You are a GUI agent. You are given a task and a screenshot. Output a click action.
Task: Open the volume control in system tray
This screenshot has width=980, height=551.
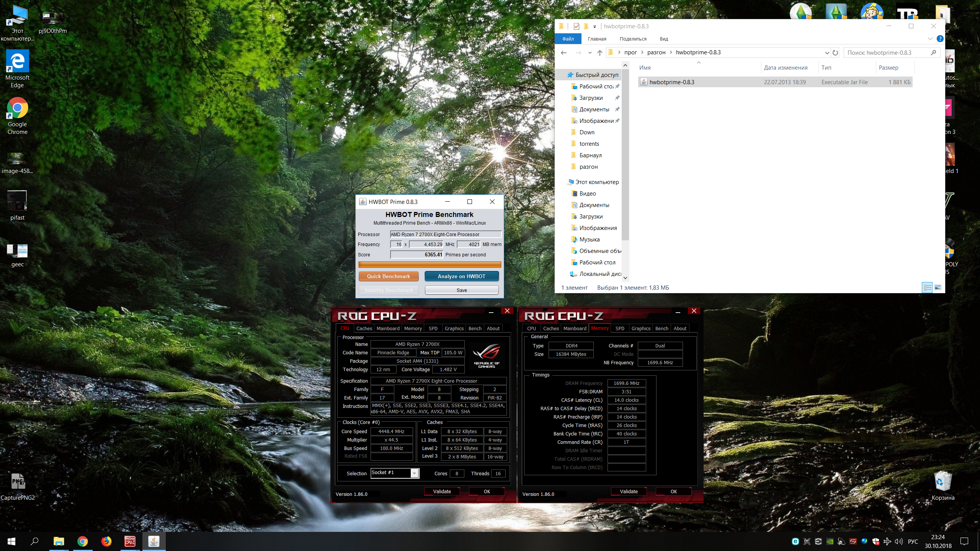(x=898, y=541)
